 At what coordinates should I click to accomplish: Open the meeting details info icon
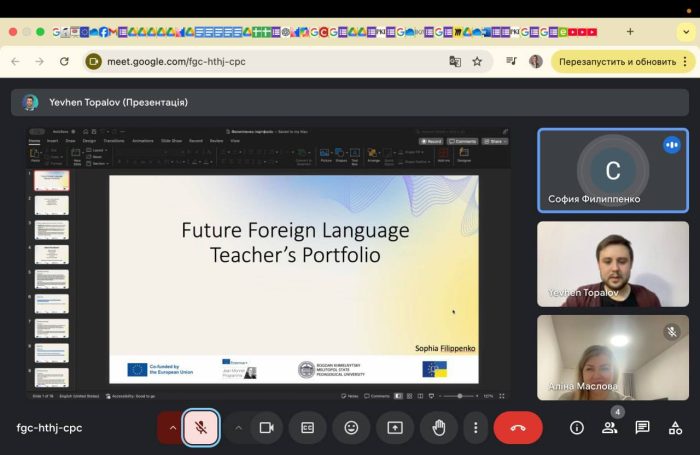click(x=577, y=427)
